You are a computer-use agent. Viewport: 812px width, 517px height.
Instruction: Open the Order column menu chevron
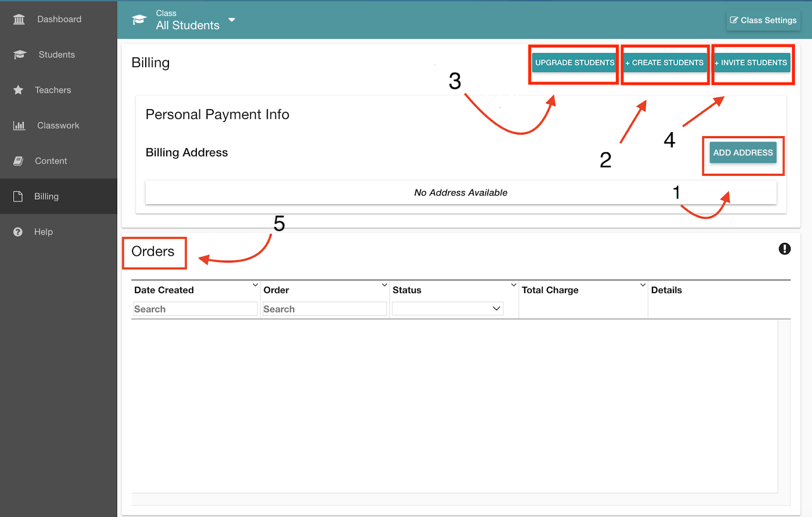384,285
